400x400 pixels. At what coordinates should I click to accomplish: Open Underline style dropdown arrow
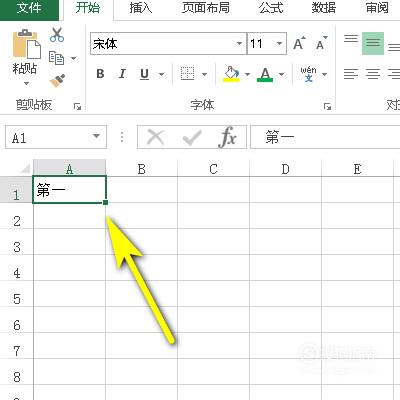tap(161, 74)
